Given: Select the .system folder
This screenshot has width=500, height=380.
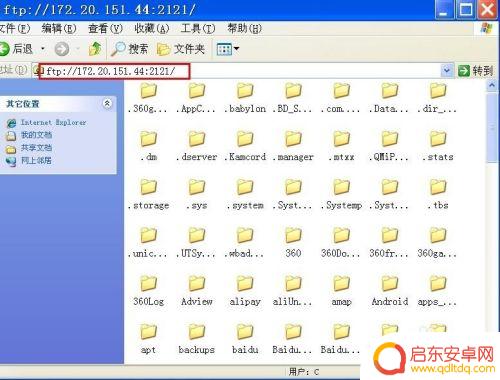Looking at the screenshot, I should (x=245, y=195).
